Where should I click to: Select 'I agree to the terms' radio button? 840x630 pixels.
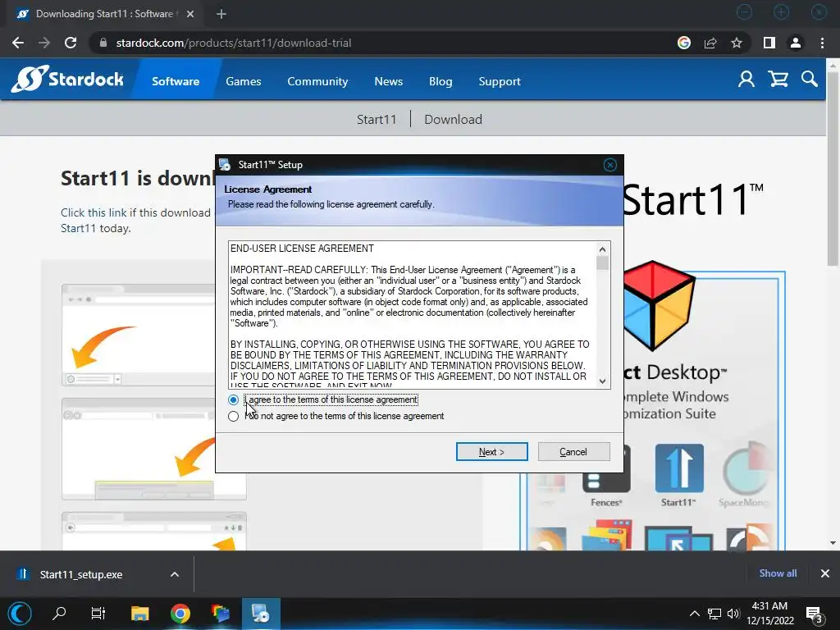[x=233, y=399]
